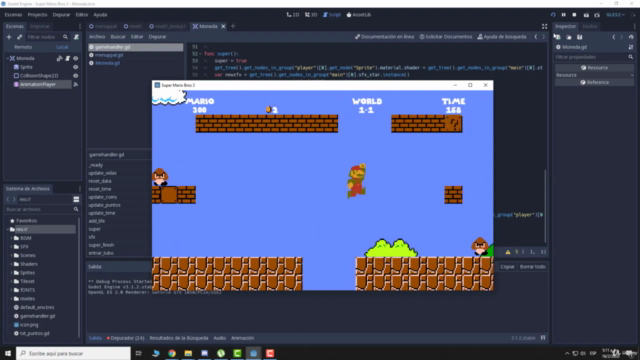Switch to the Importar dock tab

coord(40,26)
